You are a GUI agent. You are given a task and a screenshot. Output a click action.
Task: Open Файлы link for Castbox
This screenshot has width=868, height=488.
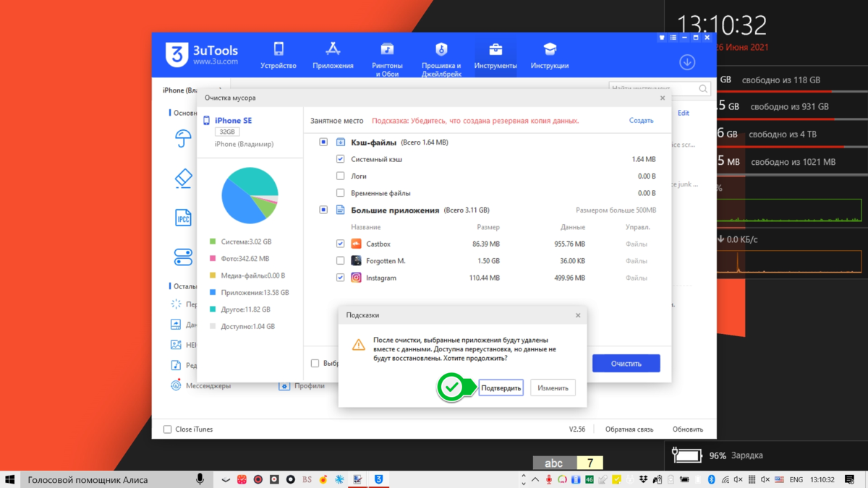pyautogui.click(x=637, y=244)
